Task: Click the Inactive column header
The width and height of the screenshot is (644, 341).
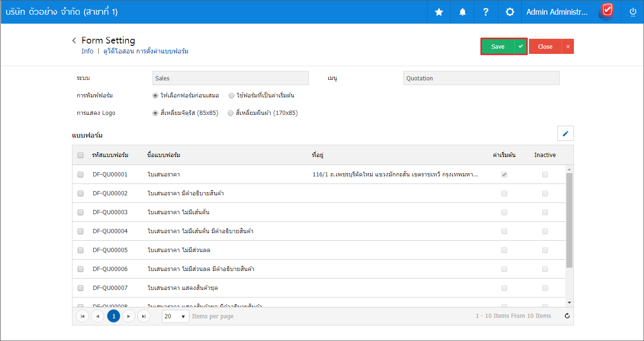Action: click(x=545, y=155)
